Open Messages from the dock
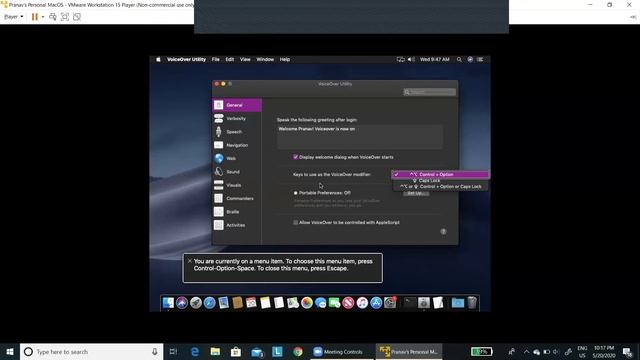This screenshot has width=640, height=360. coord(321,303)
